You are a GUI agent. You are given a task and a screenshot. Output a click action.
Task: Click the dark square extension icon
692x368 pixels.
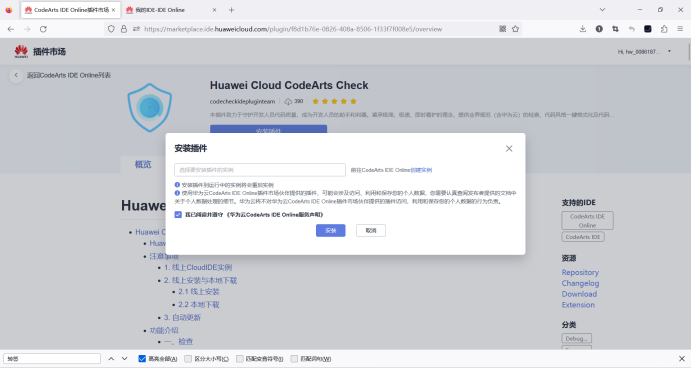pos(647,29)
